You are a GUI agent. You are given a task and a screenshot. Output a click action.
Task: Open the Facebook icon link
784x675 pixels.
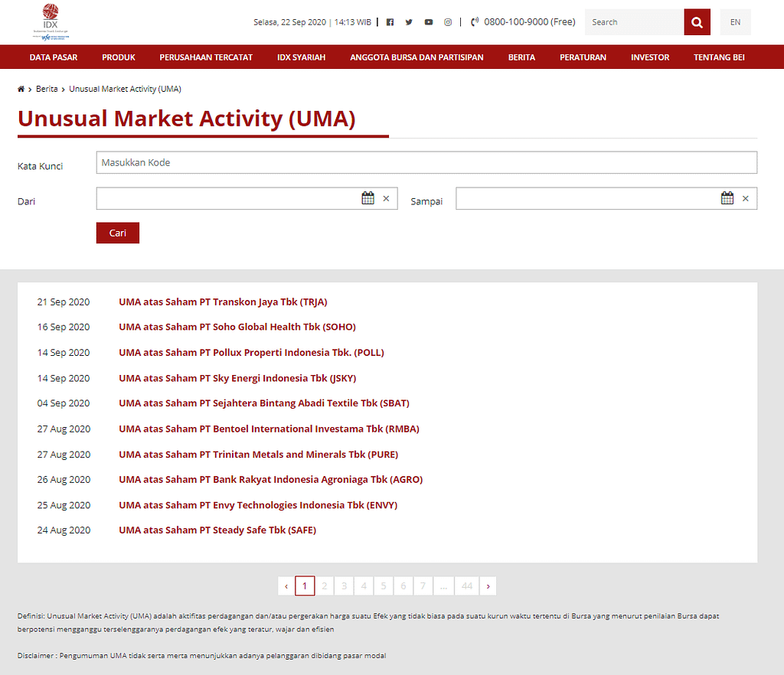pyautogui.click(x=390, y=22)
